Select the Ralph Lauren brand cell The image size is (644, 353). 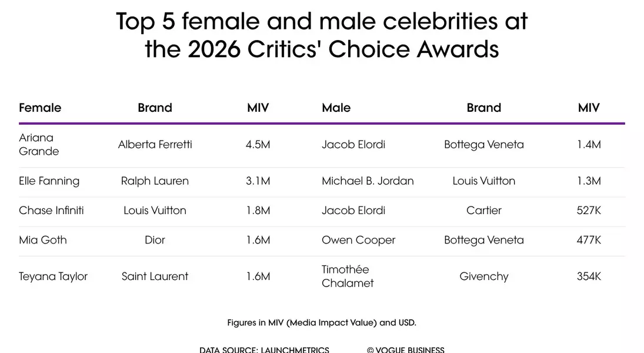155,181
